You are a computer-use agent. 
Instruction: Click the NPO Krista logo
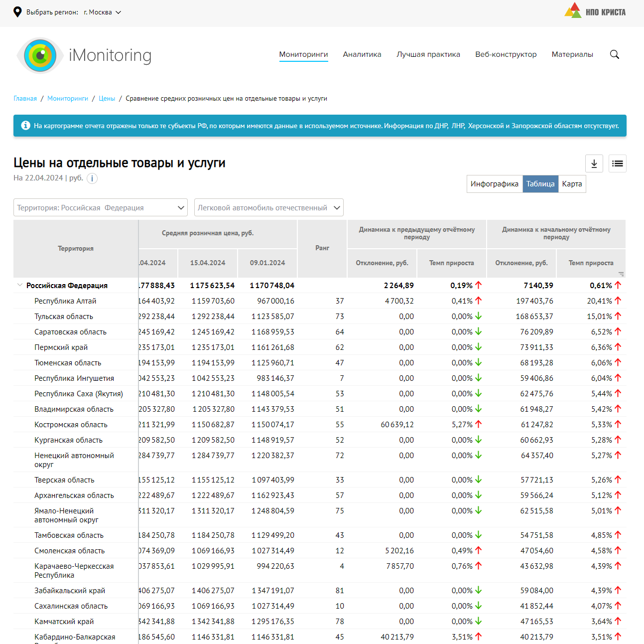[x=595, y=11]
